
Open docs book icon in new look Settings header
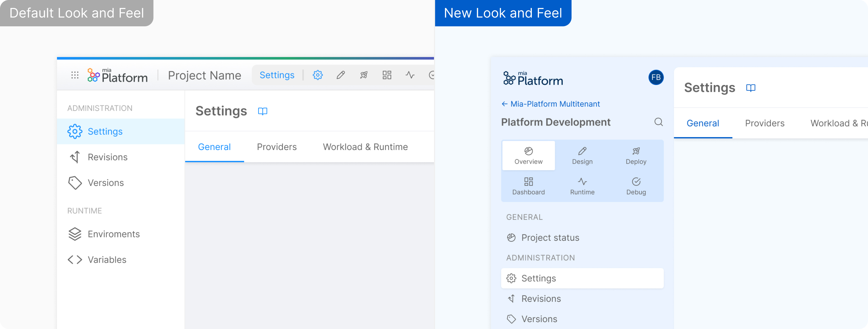(750, 88)
